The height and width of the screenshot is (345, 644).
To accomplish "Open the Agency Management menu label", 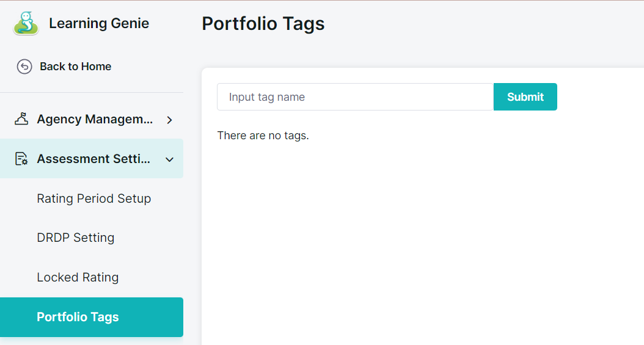I will pyautogui.click(x=95, y=119).
